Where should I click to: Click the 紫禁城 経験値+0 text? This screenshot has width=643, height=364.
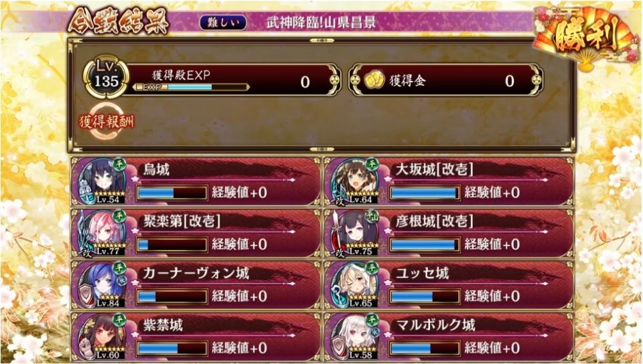pos(239,348)
